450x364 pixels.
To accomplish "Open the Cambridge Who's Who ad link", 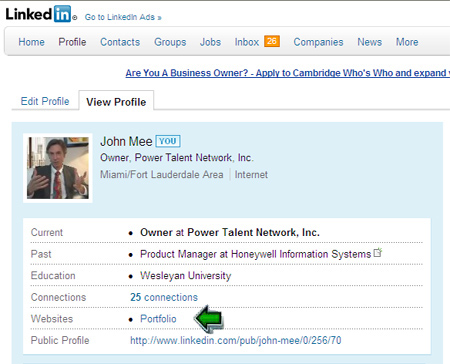I will point(288,73).
